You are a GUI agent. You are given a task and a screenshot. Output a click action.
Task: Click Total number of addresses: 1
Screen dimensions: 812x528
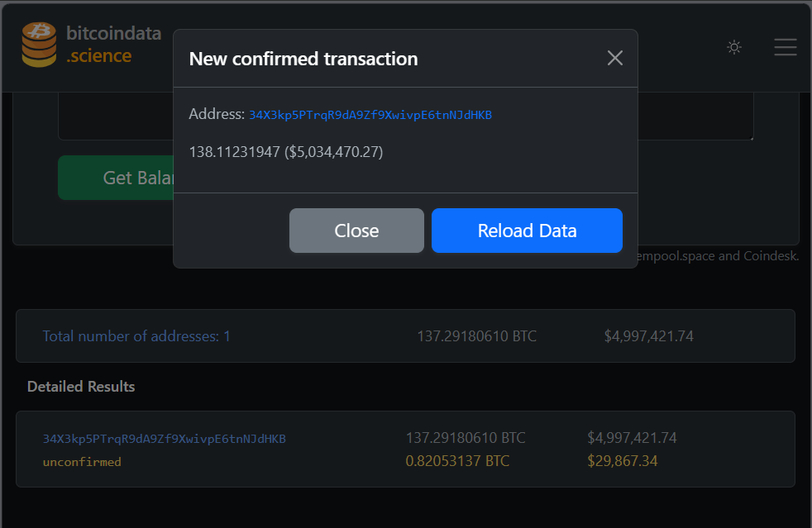136,336
